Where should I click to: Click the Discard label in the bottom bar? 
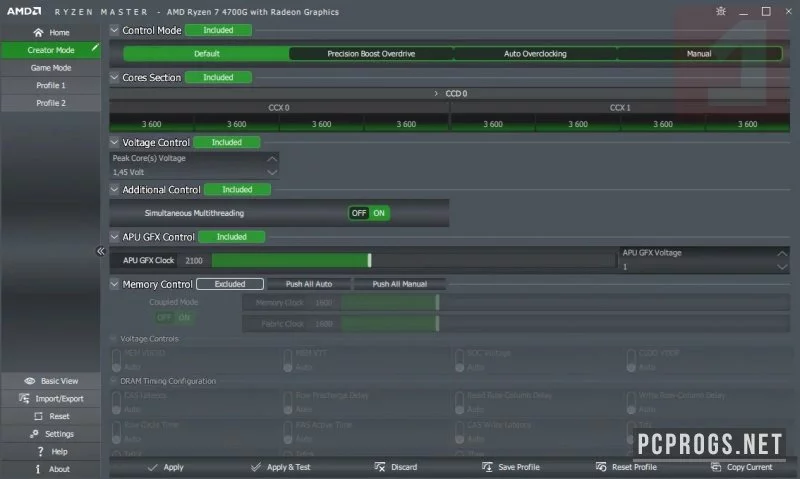click(x=404, y=467)
